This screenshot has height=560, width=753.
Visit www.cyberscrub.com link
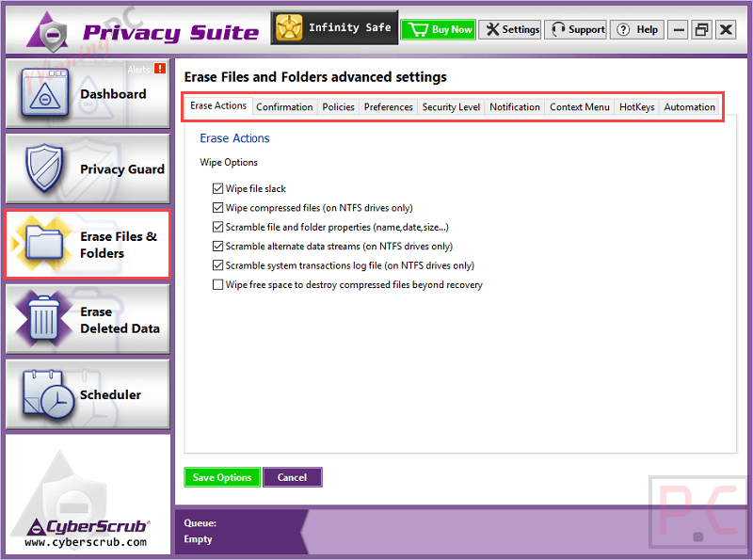(x=86, y=542)
